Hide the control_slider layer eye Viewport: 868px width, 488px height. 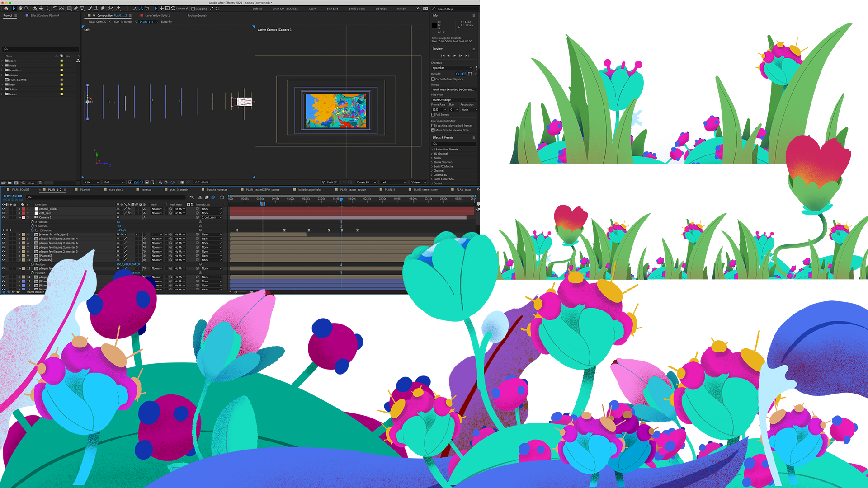click(3, 209)
